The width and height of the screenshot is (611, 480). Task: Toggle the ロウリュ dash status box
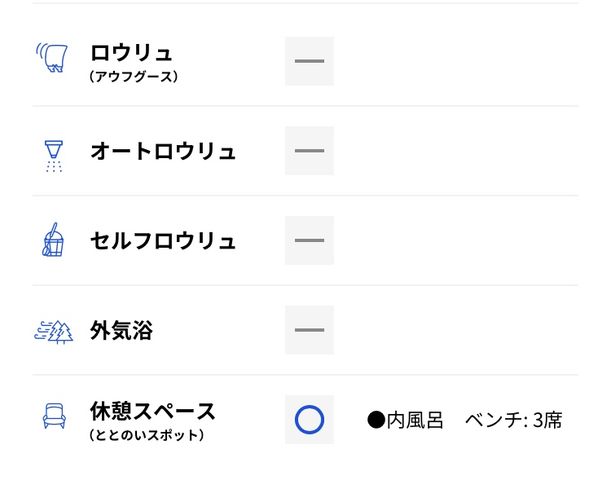click(x=309, y=61)
